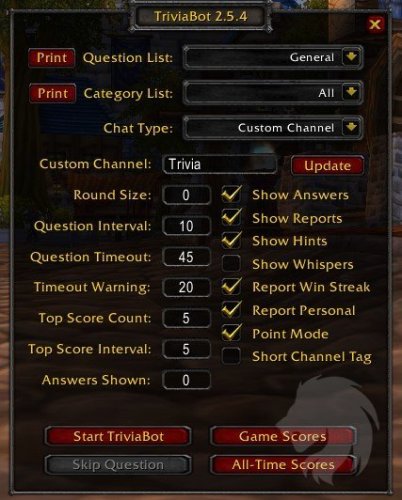
Task: Enable the Show Whispers checkbox
Action: pyautogui.click(x=231, y=263)
